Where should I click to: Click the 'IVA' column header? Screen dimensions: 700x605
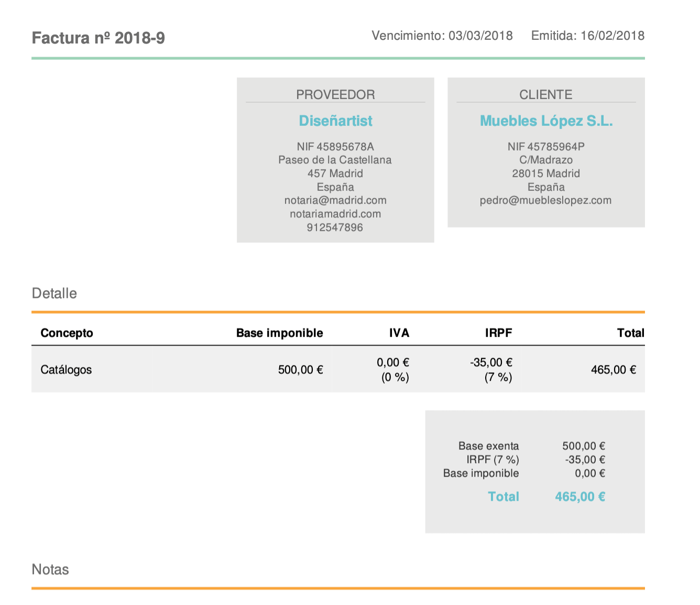tap(399, 333)
